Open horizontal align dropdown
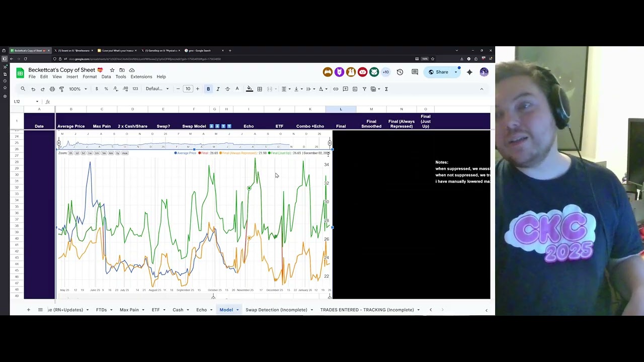The height and width of the screenshot is (362, 644). 285,89
